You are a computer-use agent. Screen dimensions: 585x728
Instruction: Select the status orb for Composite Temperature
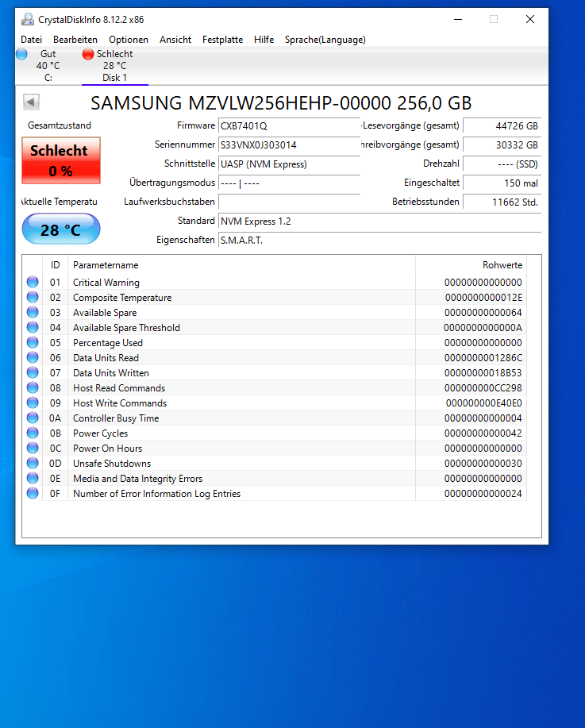tap(33, 297)
